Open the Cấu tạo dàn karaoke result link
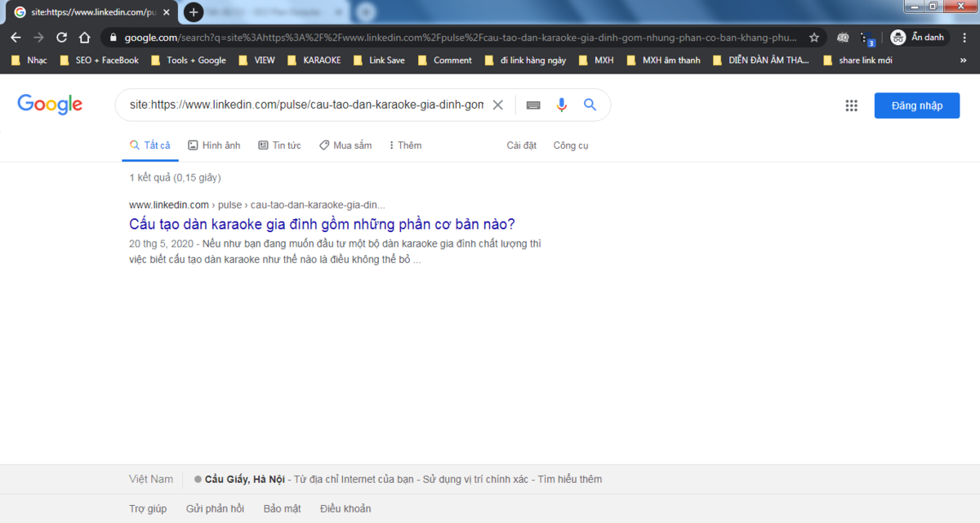This screenshot has width=980, height=523. tap(322, 224)
